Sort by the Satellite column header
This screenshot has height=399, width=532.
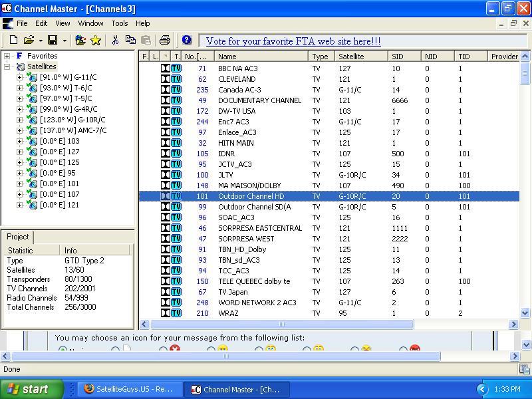coord(361,57)
